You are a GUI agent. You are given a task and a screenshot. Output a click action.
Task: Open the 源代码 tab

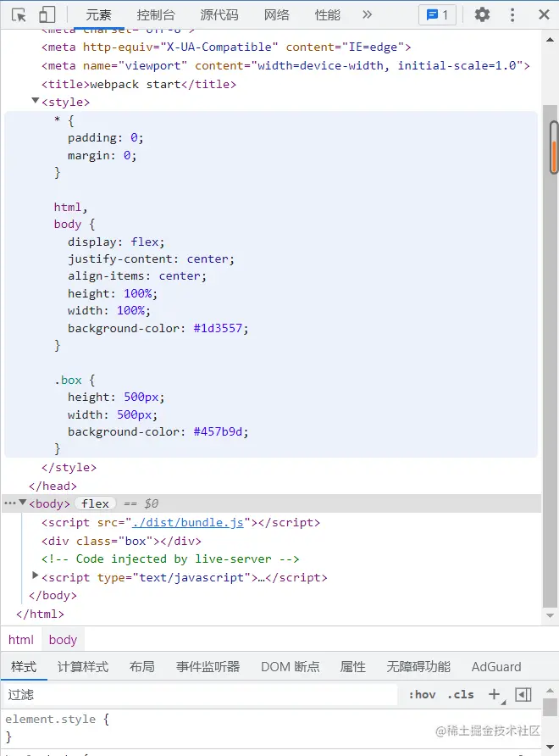point(219,15)
